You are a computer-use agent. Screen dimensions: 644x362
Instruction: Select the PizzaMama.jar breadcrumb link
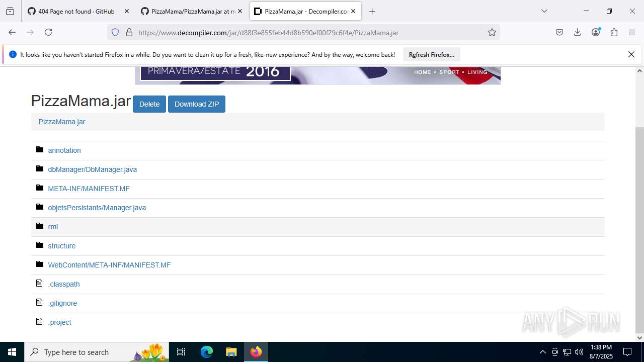coord(62,122)
